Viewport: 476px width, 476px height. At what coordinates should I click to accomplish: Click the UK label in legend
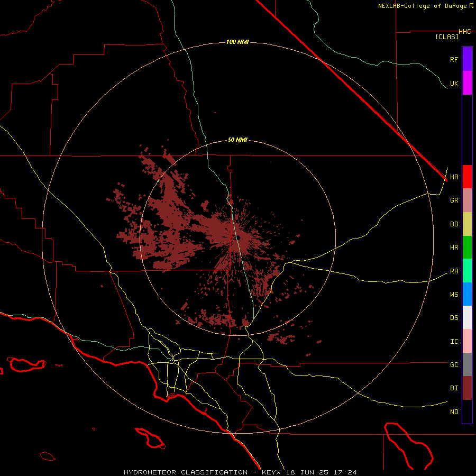tap(454, 83)
